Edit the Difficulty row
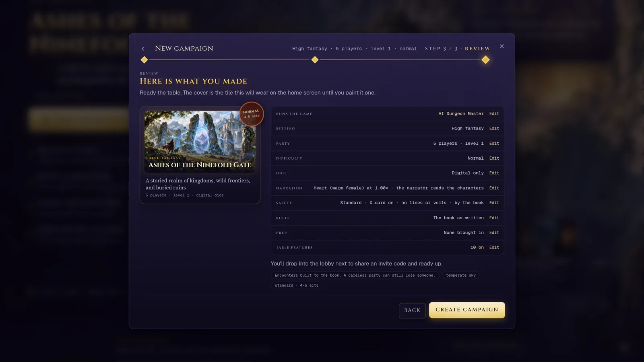644x362 pixels. 494,158
